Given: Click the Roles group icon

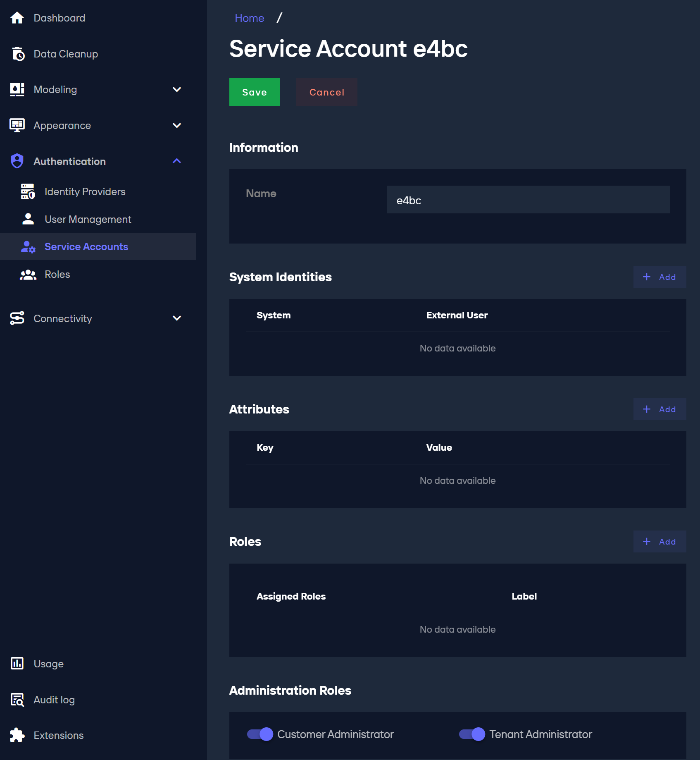Looking at the screenshot, I should (28, 275).
